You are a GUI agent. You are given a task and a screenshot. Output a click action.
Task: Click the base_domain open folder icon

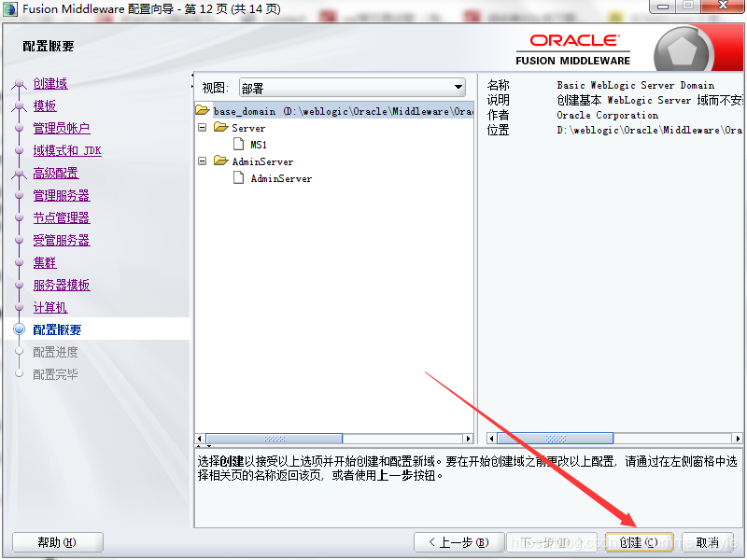point(203,110)
